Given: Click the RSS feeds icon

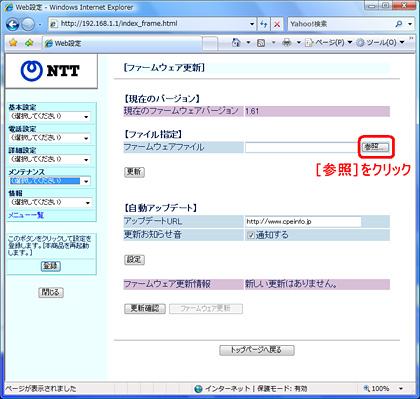Looking at the screenshot, I should pos(261,43).
